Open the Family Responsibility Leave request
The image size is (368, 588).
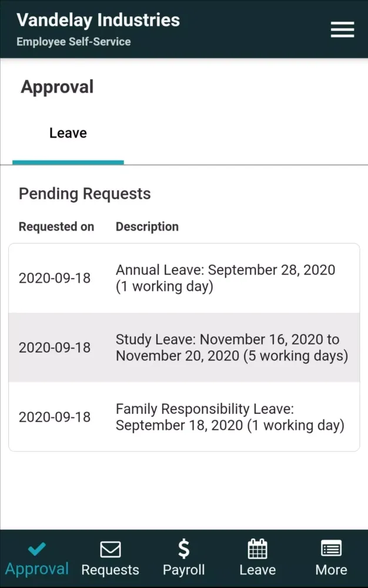coord(229,417)
